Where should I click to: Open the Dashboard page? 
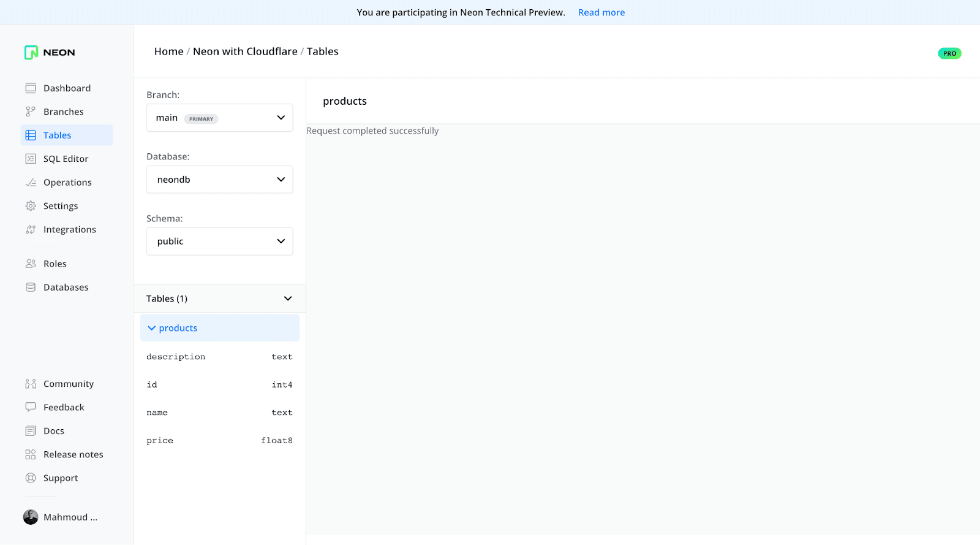pyautogui.click(x=67, y=88)
